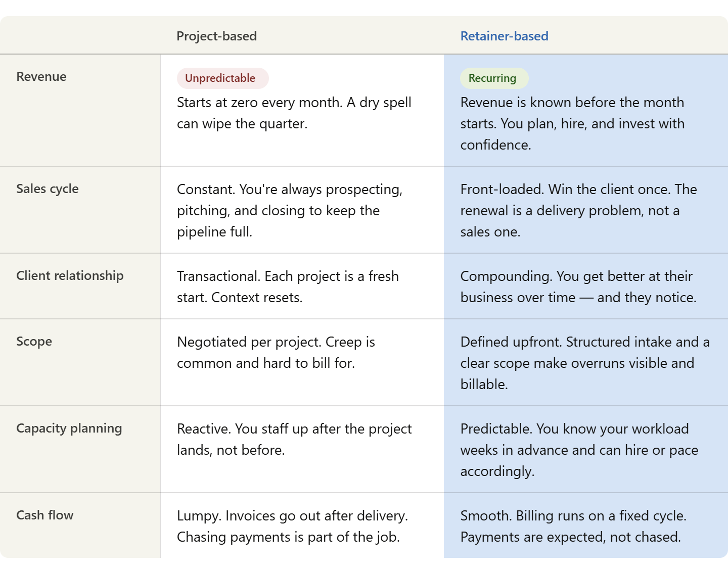This screenshot has width=728, height=572.
Task: Click the "Smooth. Billing runs on a fixed cycle" cell
Action: [573, 526]
